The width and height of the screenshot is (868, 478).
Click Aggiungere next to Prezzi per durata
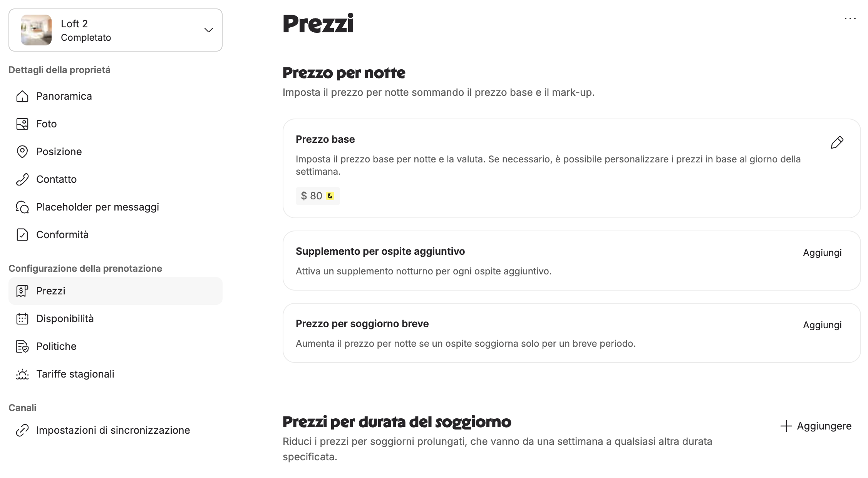tap(816, 426)
